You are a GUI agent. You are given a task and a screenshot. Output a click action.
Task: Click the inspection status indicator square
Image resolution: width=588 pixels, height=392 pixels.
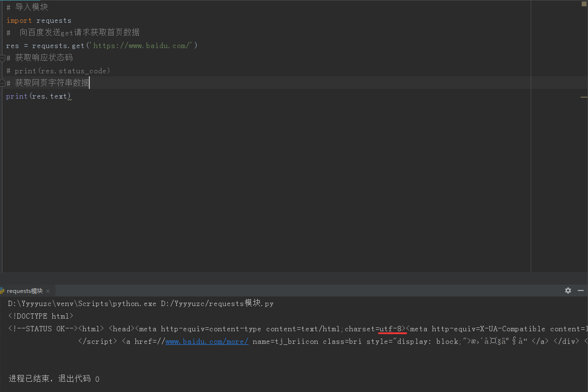point(584,4)
